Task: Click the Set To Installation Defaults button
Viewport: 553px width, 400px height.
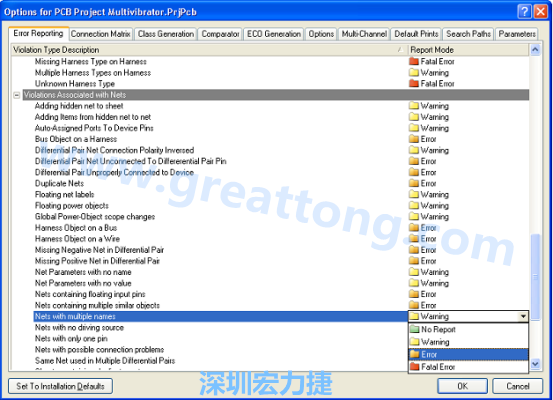Action: [x=60, y=386]
